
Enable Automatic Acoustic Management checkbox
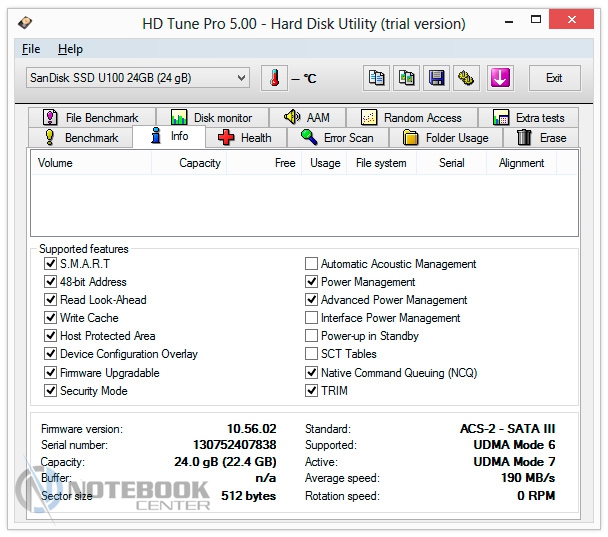[x=311, y=264]
